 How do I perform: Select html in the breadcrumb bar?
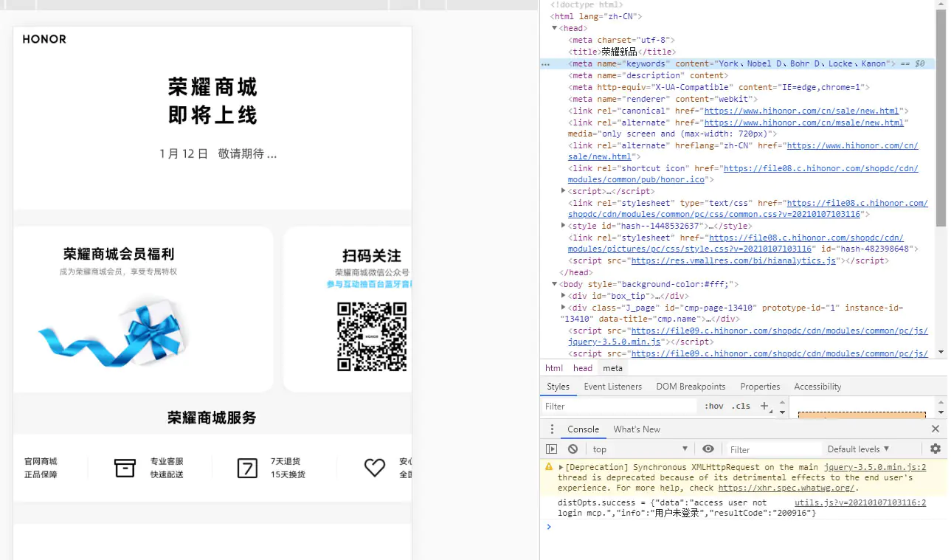point(554,368)
